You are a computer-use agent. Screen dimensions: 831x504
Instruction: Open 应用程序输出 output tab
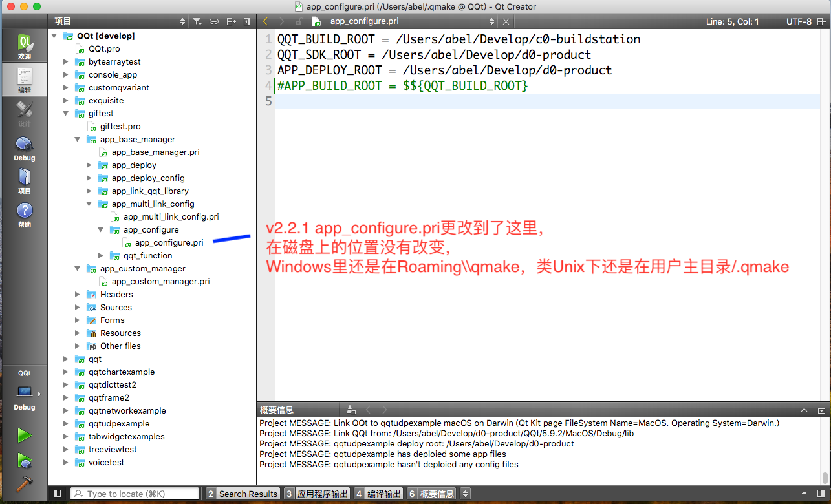click(x=317, y=494)
